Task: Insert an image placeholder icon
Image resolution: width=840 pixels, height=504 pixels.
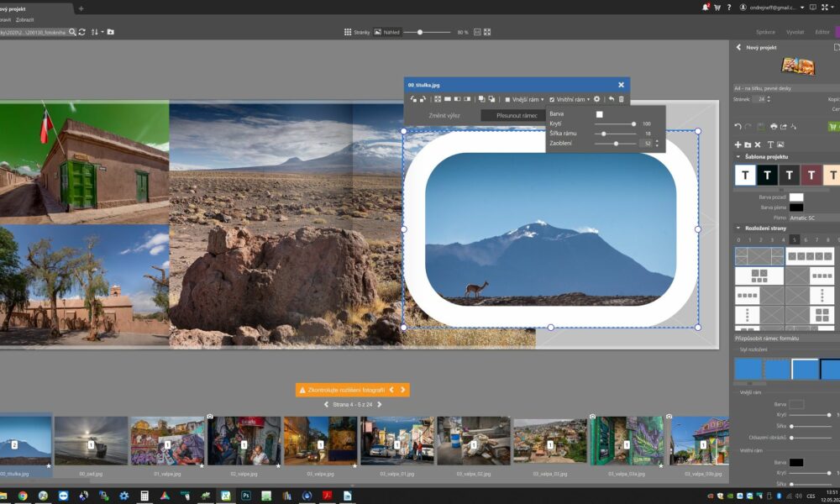Action: [x=780, y=144]
